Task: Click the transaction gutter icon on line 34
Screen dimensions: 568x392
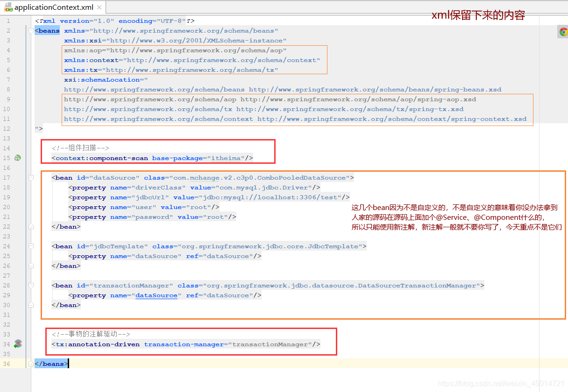Action: [17, 344]
